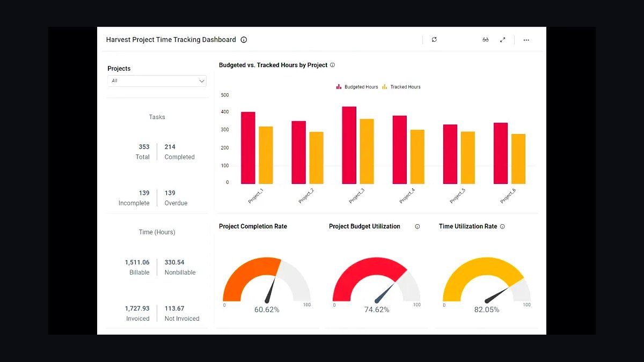Screen dimensions: 644x362
Task: Click the Project_3 axis label
Action: coord(356,196)
